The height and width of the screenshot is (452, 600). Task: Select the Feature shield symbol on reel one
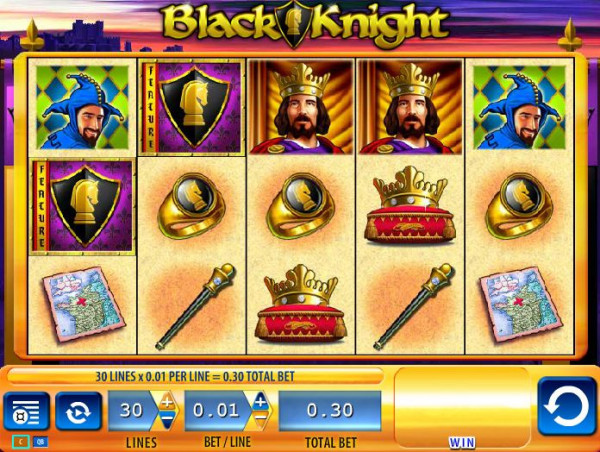82,207
